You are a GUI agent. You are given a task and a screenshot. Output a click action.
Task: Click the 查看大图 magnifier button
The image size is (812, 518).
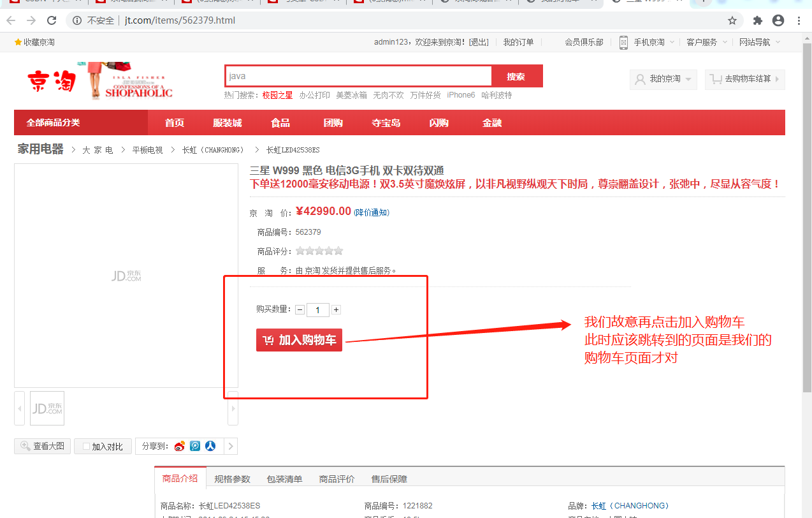pos(42,446)
